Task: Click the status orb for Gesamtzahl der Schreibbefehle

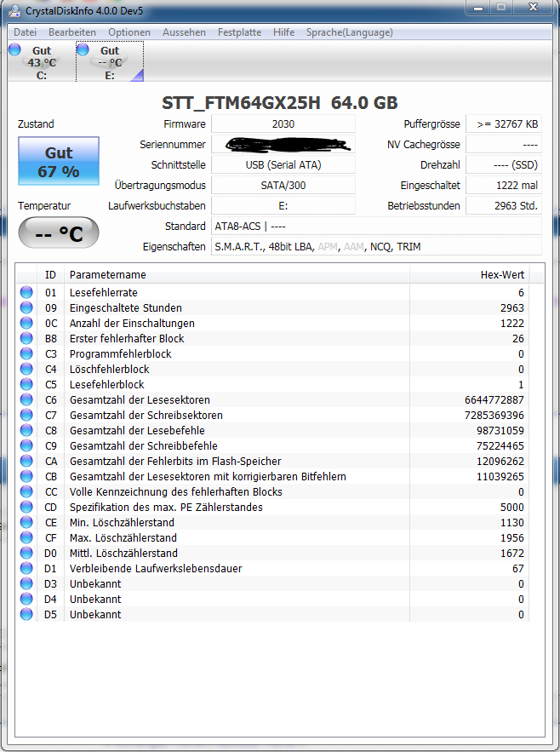Action: (x=26, y=445)
